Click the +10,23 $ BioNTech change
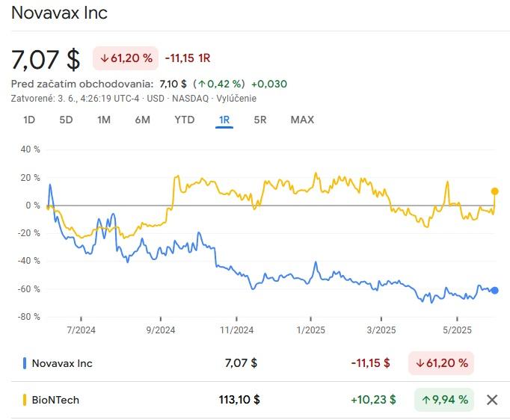Image resolution: width=510 pixels, height=420 pixels. [373, 400]
